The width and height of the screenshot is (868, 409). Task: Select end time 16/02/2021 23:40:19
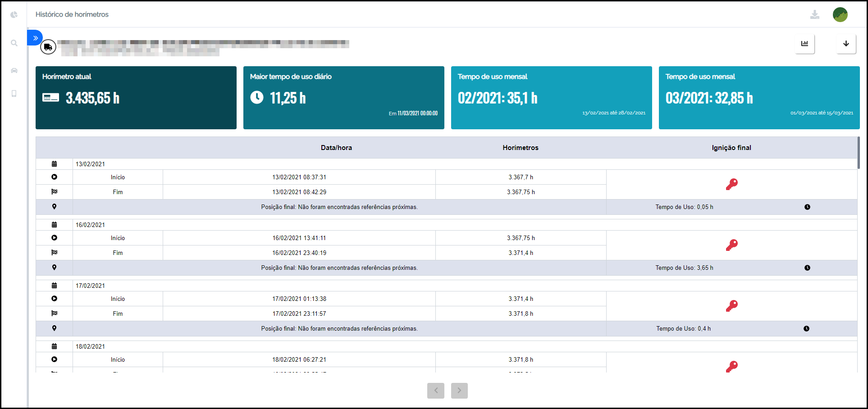(x=299, y=253)
